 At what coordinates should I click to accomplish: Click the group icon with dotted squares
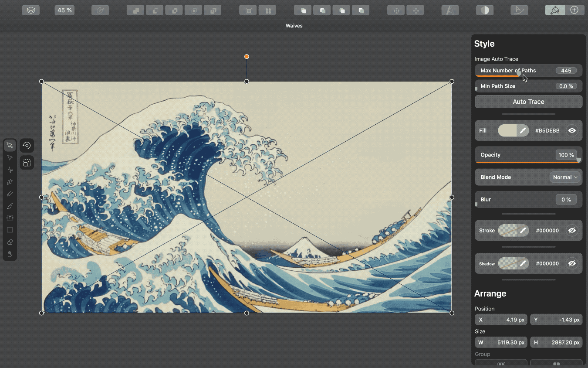(x=248, y=10)
